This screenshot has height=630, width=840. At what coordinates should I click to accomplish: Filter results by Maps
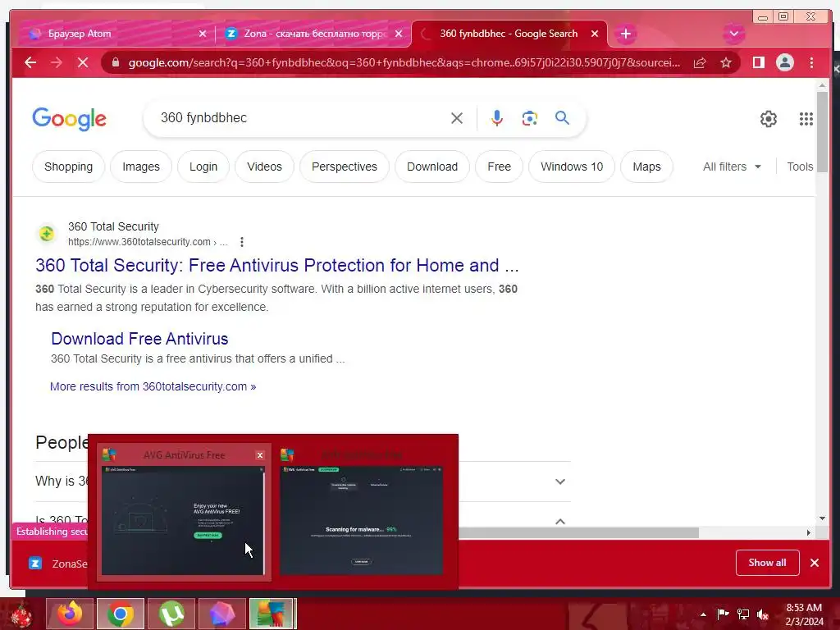tap(646, 167)
